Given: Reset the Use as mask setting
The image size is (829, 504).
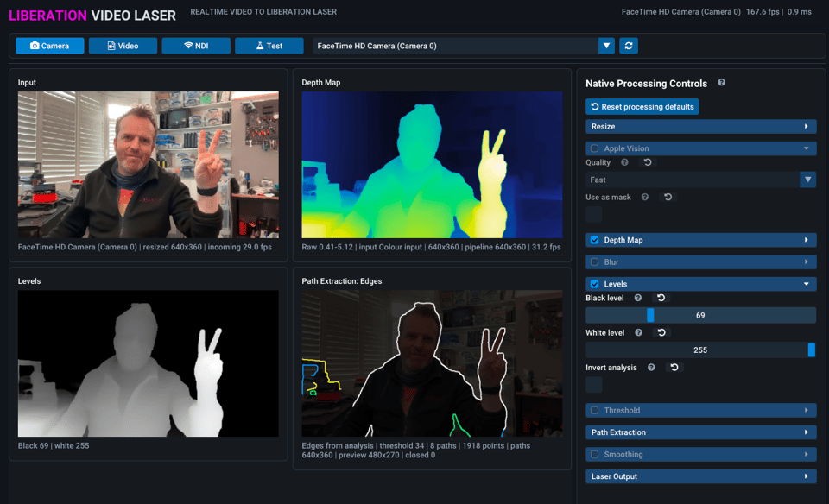Looking at the screenshot, I should point(668,197).
